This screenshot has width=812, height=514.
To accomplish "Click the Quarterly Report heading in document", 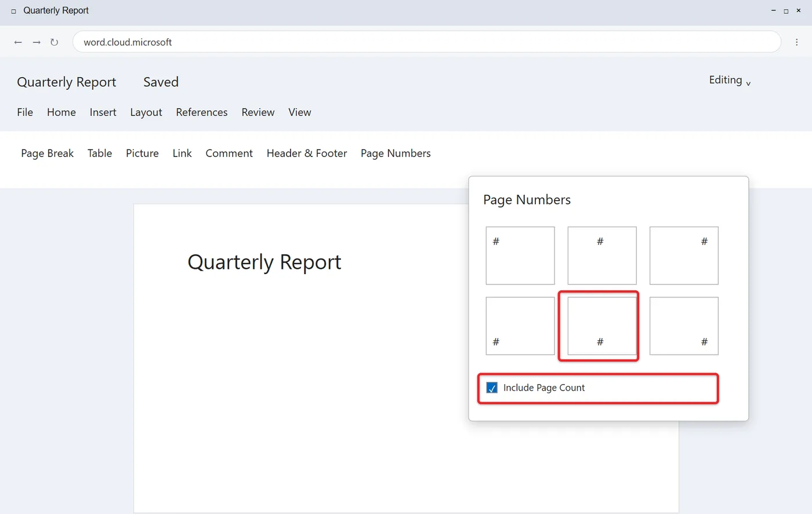I will point(264,262).
